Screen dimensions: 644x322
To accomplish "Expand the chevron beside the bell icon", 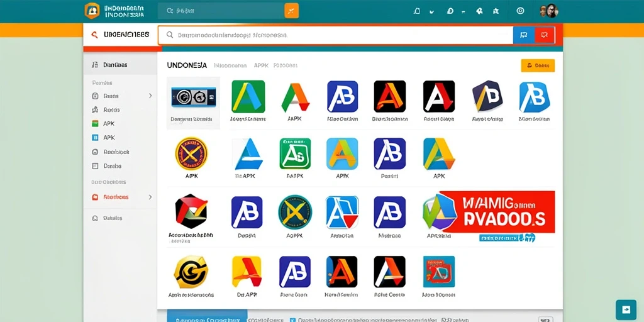I will (431, 12).
